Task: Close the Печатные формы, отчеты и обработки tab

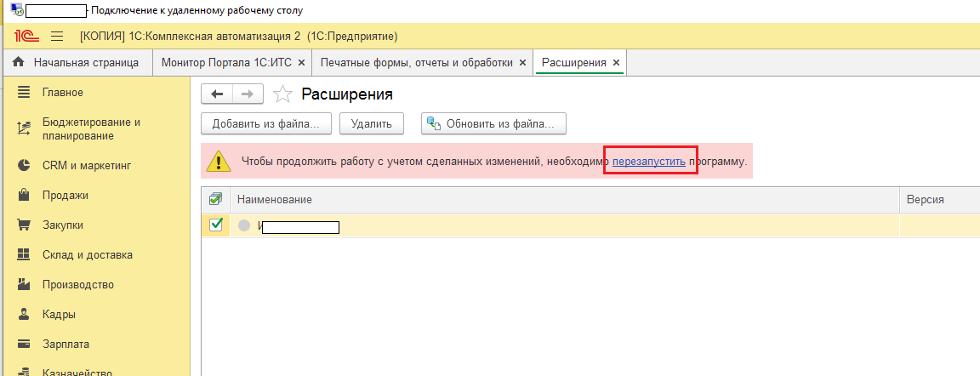Action: point(522,63)
